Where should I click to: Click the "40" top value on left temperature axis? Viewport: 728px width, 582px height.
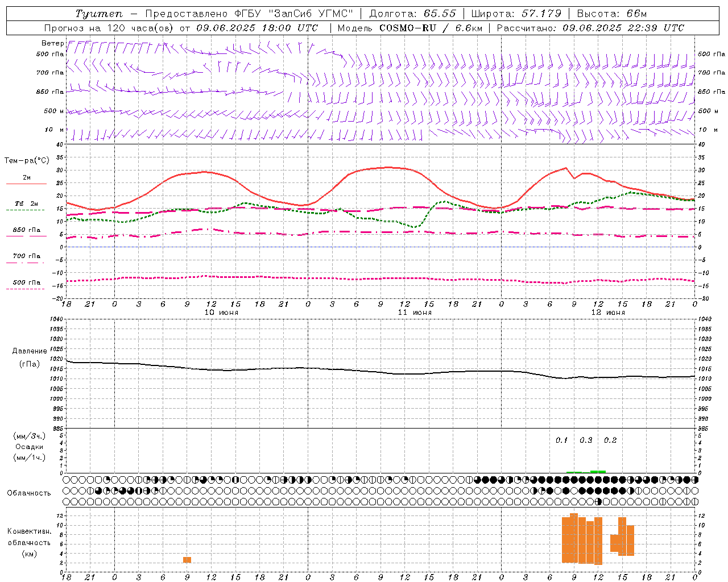pos(60,144)
